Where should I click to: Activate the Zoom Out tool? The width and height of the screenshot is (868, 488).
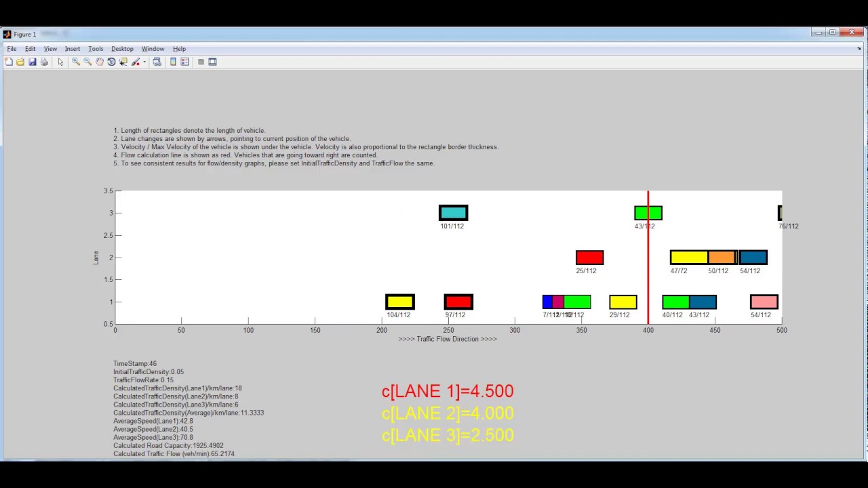pyautogui.click(x=87, y=62)
